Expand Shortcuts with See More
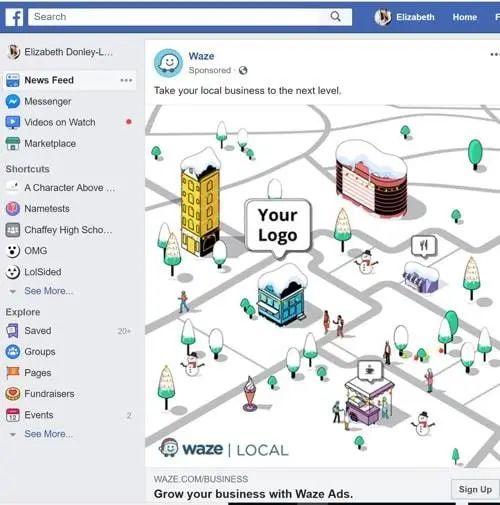 (x=48, y=291)
